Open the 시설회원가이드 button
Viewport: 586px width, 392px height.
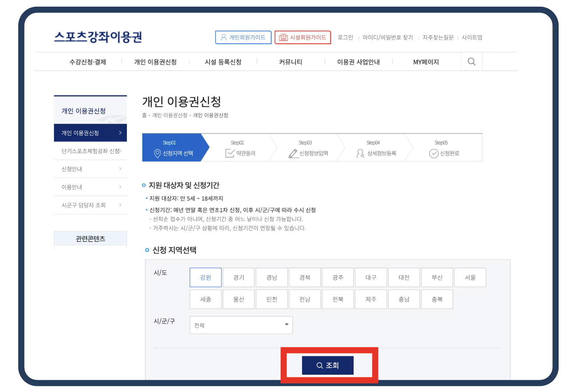pos(303,38)
